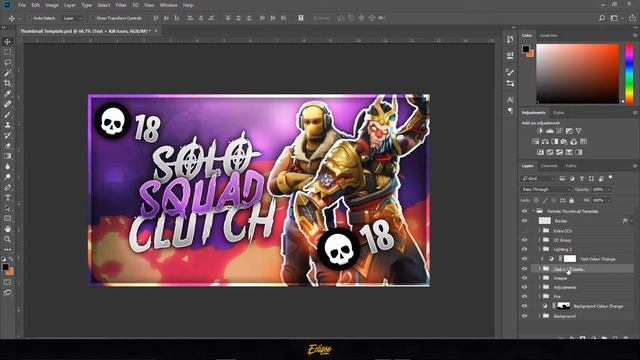Viewport: 640px width, 360px height.
Task: Select the Zoom tool
Action: [x=7, y=240]
